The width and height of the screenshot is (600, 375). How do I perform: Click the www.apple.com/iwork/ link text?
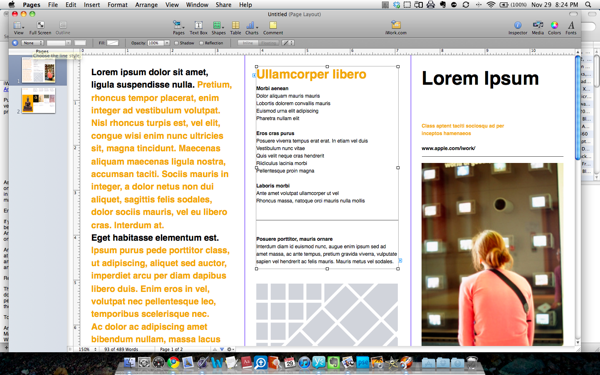pyautogui.click(x=448, y=148)
